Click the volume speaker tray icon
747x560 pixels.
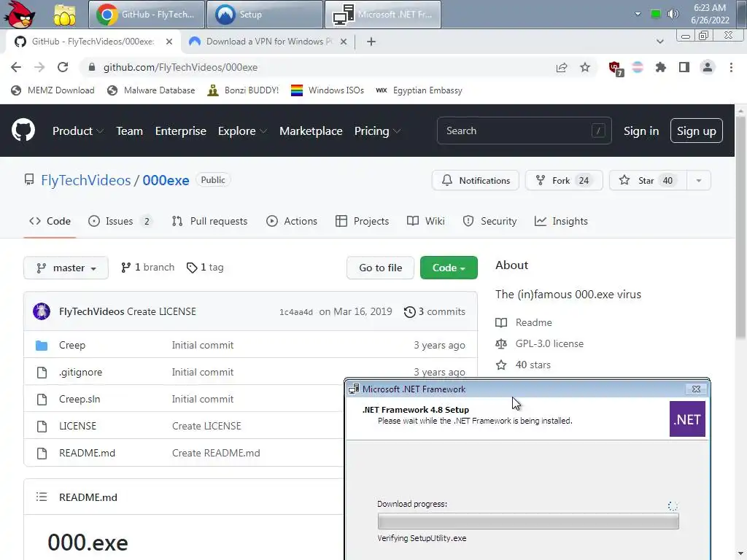(673, 14)
